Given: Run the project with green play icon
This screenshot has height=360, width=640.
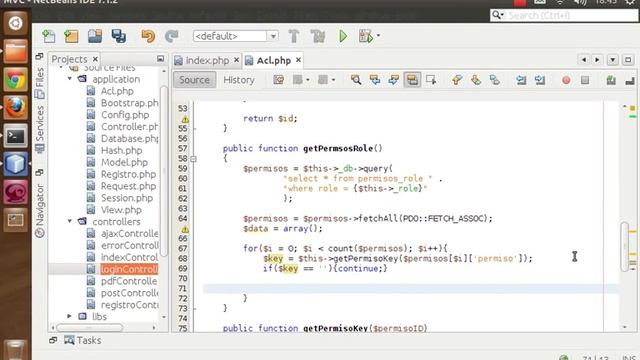Looking at the screenshot, I should click(x=343, y=36).
